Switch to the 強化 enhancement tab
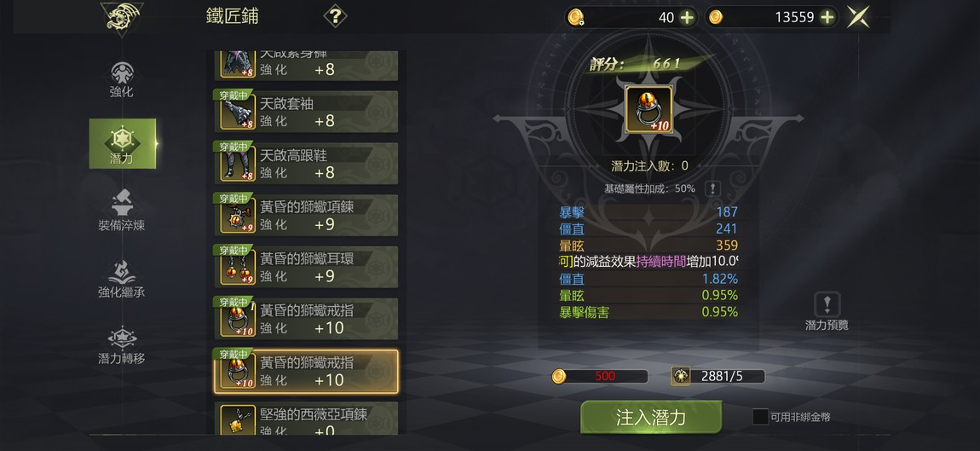The height and width of the screenshot is (451, 980). pos(122,80)
